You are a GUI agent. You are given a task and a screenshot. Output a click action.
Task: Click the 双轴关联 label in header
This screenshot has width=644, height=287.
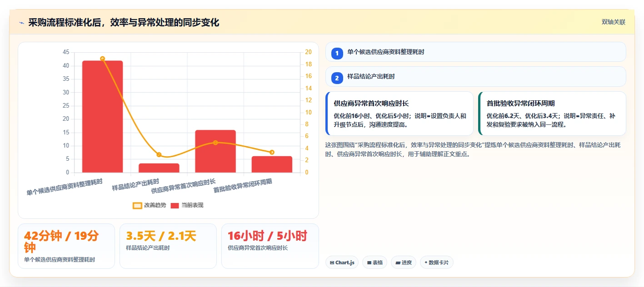[614, 22]
